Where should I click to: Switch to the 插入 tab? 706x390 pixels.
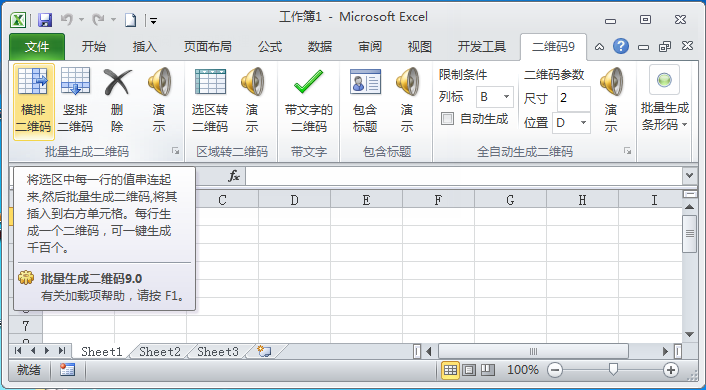(x=145, y=46)
